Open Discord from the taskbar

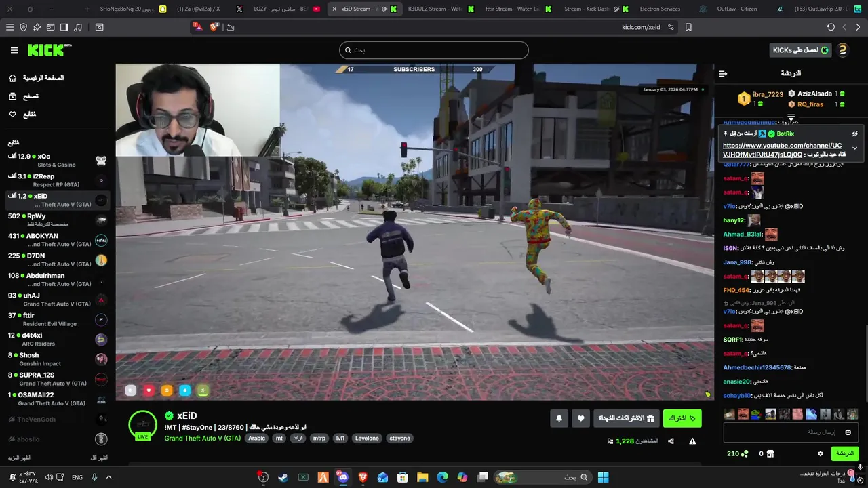coord(342,477)
